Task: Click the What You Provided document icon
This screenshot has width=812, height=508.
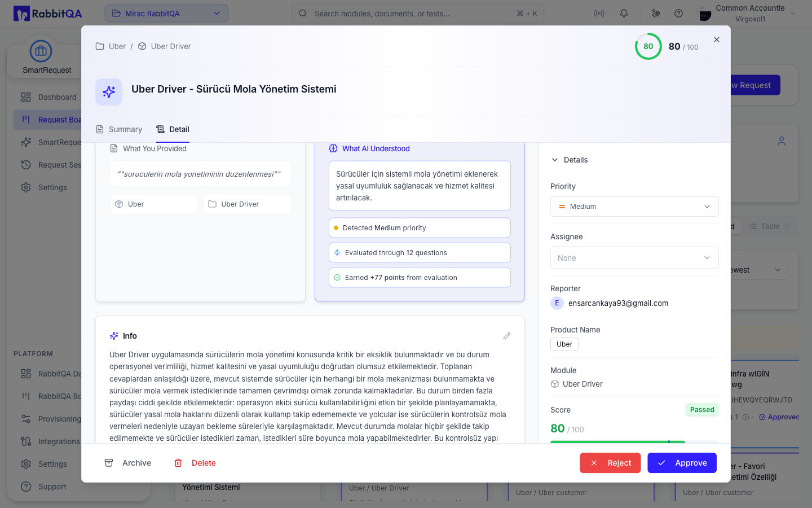Action: [x=114, y=148]
